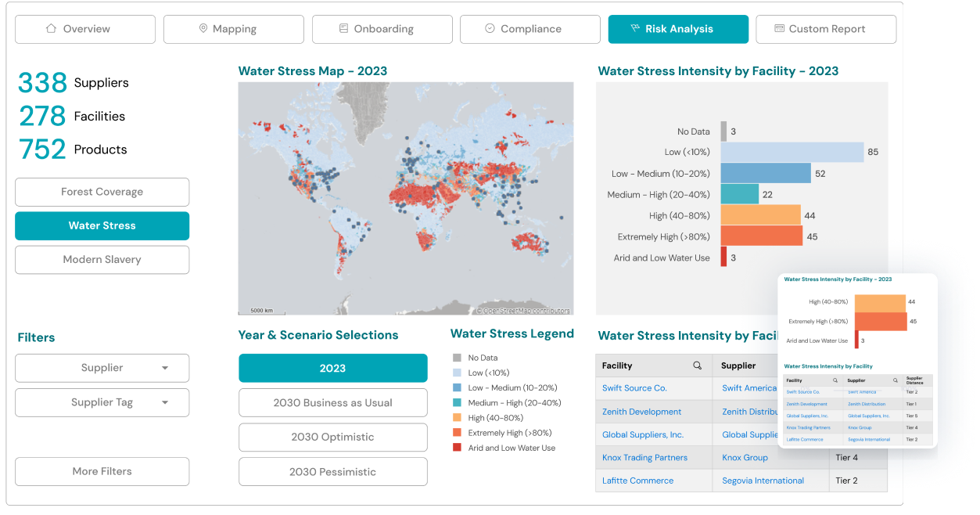The height and width of the screenshot is (515, 980).
Task: Open the More Filters panel
Action: [102, 471]
